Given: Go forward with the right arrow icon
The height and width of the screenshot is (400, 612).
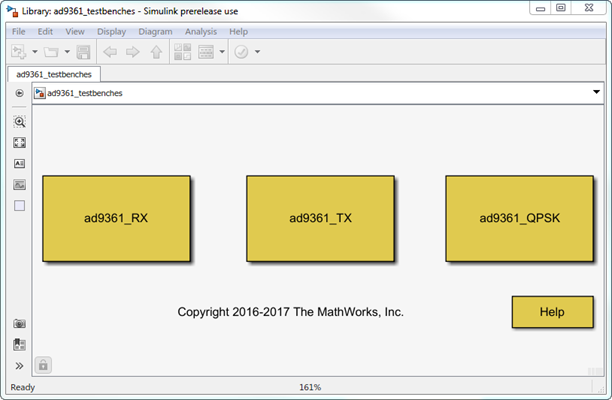Looking at the screenshot, I should pyautogui.click(x=133, y=52).
